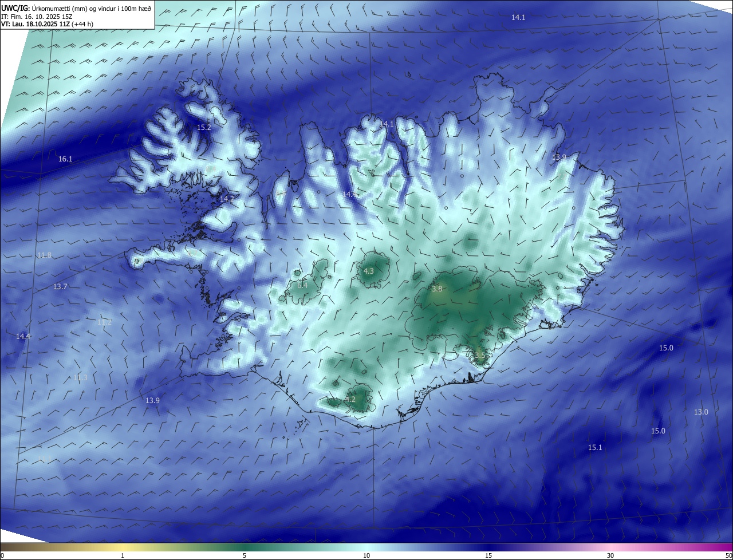Click the faint 11.2 value west of Iceland
The image size is (733, 560).
(104, 322)
